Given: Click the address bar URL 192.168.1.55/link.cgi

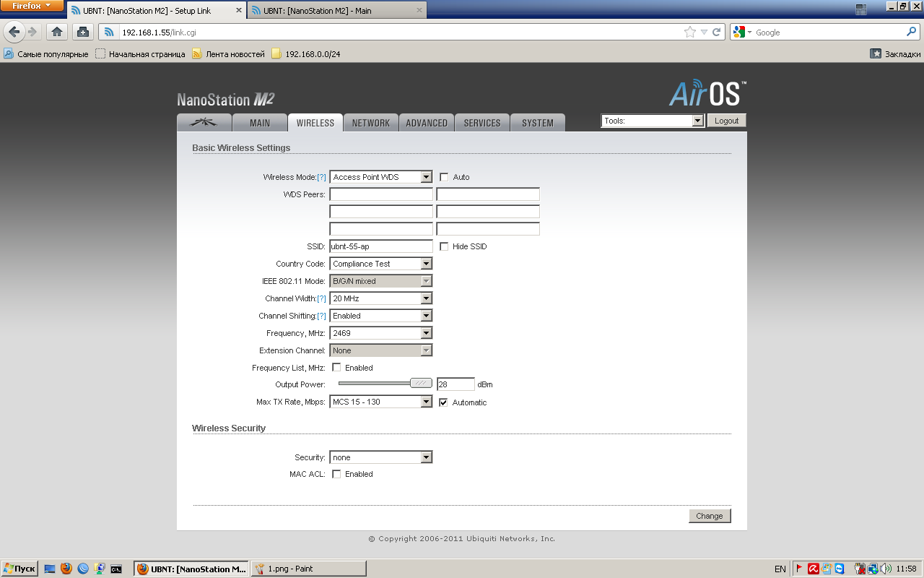Looking at the screenshot, I should click(159, 32).
